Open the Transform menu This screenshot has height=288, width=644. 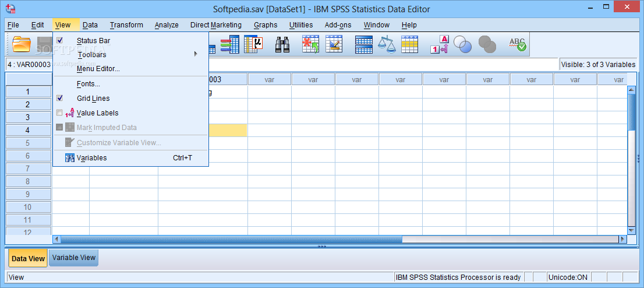point(126,24)
